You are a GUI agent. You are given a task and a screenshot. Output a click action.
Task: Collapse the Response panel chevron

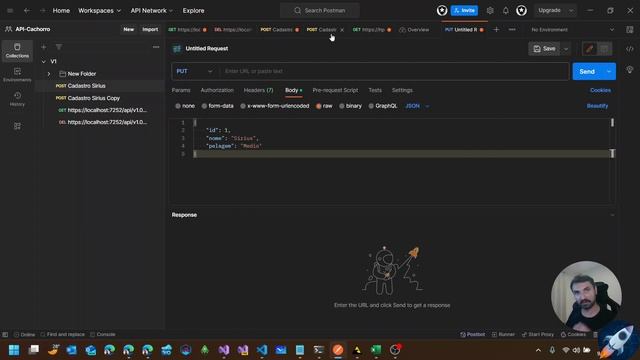(612, 215)
